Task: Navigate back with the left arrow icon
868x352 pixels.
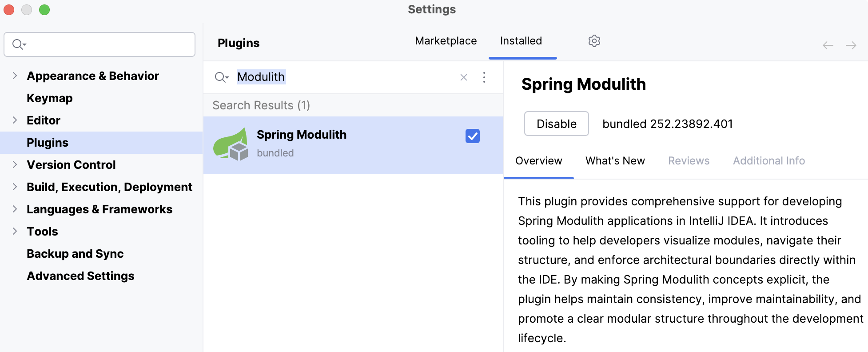Action: click(x=828, y=45)
